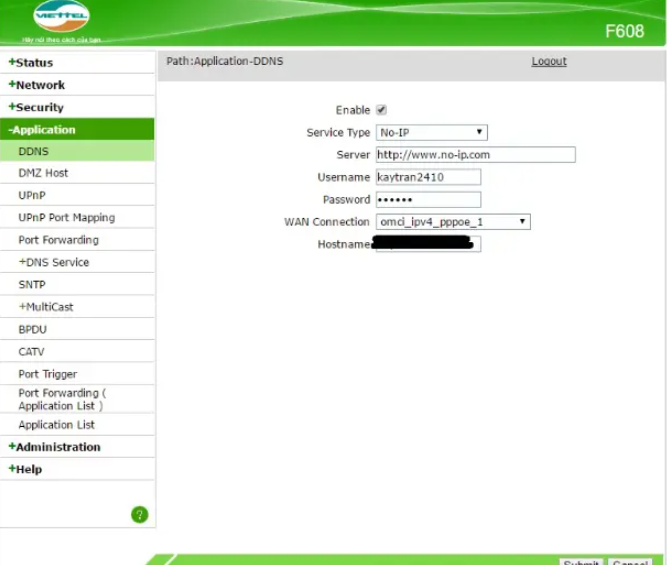Open the Port Trigger page
Image resolution: width=667 pixels, height=565 pixels.
pos(47,374)
